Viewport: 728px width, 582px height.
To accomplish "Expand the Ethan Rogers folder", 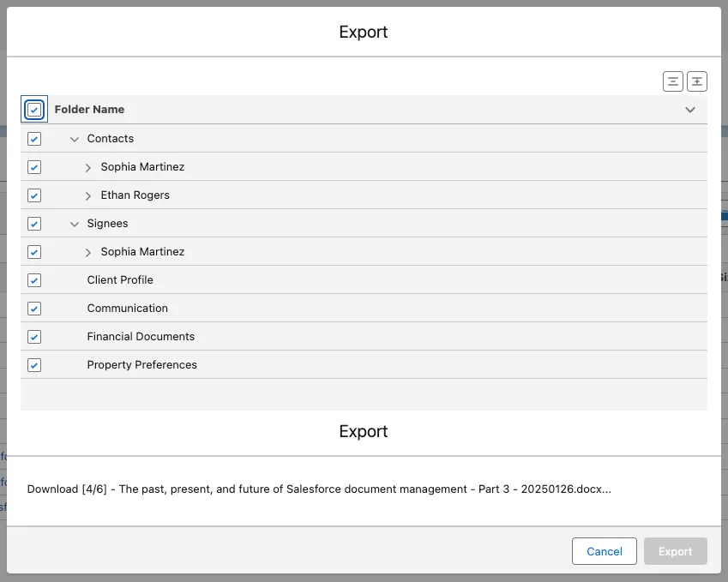I will [88, 195].
